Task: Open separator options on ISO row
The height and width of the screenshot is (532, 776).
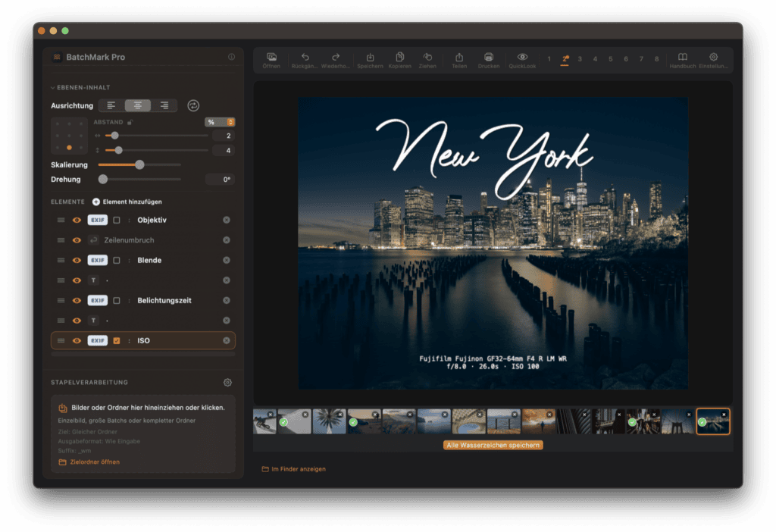Action: [x=129, y=340]
